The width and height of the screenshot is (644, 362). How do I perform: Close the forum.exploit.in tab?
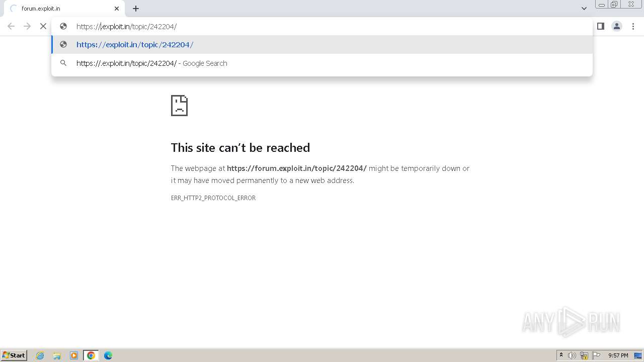pyautogui.click(x=117, y=9)
